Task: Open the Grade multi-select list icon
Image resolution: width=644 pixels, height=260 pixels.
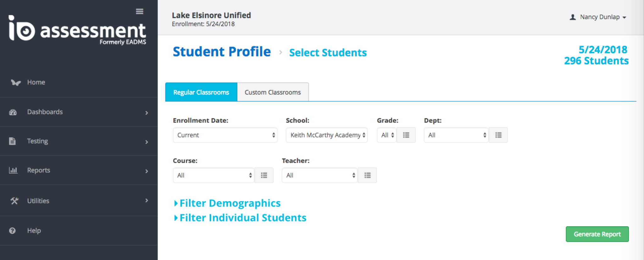Action: (x=406, y=135)
